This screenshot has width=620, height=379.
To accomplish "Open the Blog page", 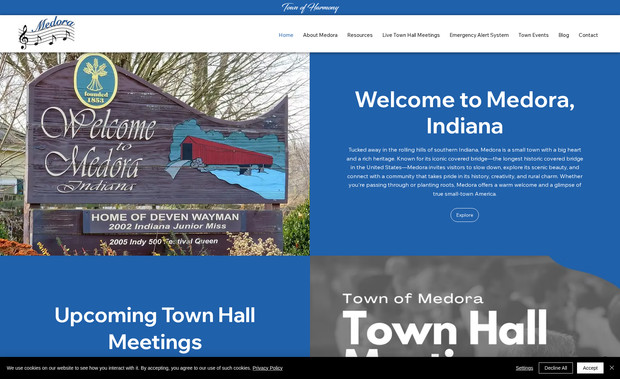I will tap(564, 35).
